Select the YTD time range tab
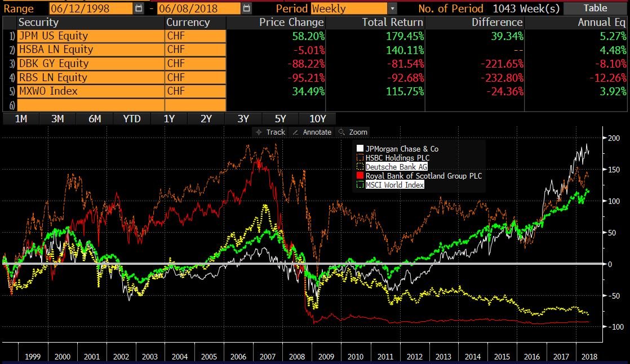The image size is (630, 364). pyautogui.click(x=132, y=119)
